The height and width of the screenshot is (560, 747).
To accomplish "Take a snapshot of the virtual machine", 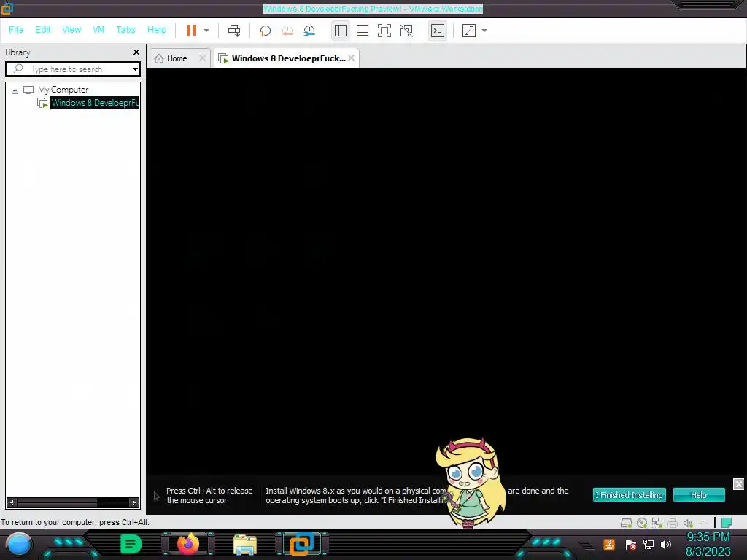I will [x=265, y=31].
